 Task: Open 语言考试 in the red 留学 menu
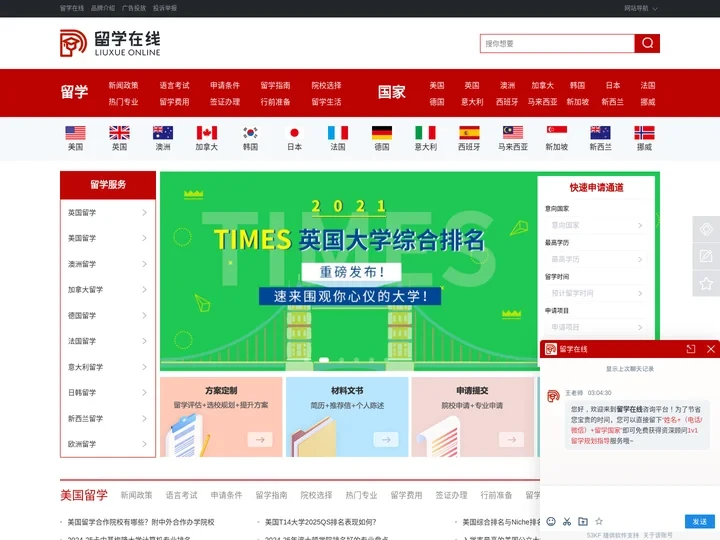tap(174, 85)
